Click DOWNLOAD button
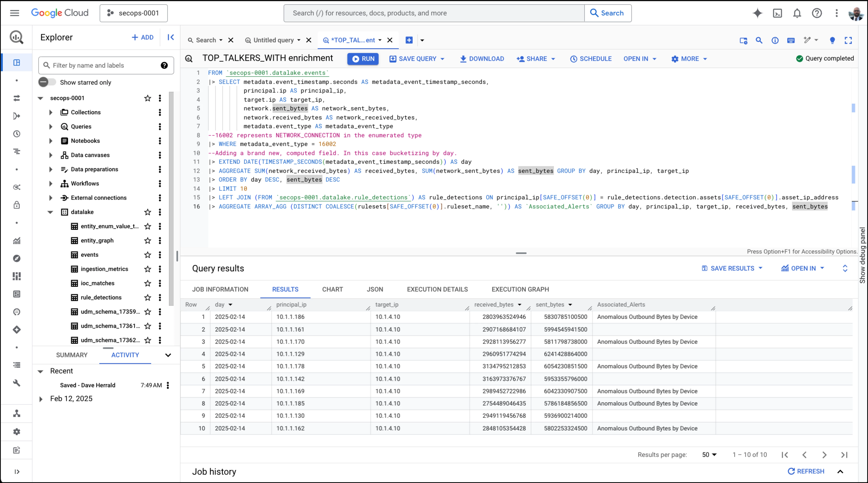Image resolution: width=868 pixels, height=483 pixels. coord(482,59)
